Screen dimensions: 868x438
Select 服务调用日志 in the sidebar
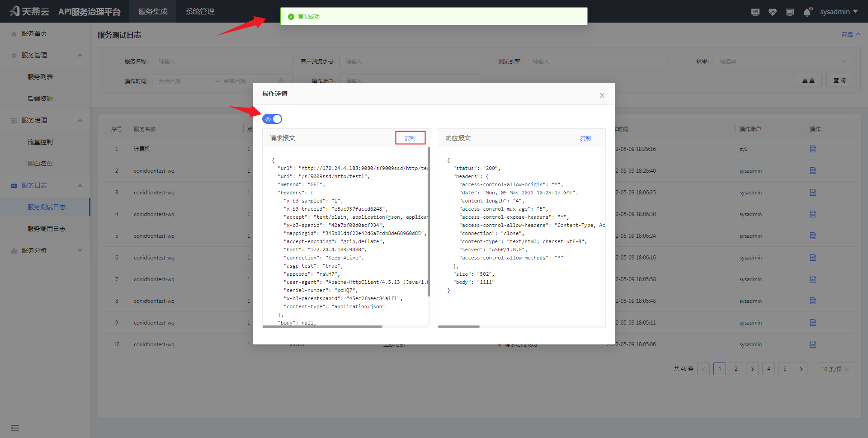(47, 228)
